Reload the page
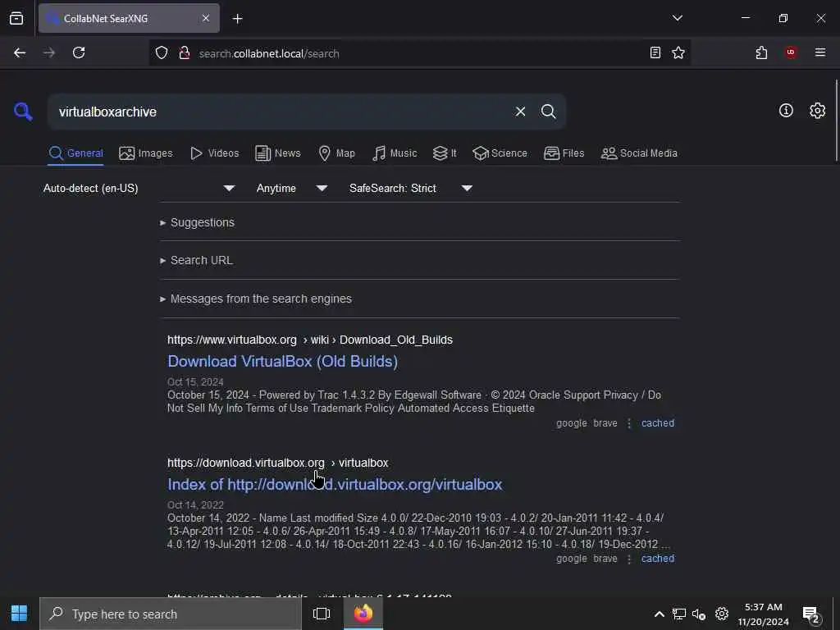Image resolution: width=840 pixels, height=630 pixels. (x=79, y=53)
